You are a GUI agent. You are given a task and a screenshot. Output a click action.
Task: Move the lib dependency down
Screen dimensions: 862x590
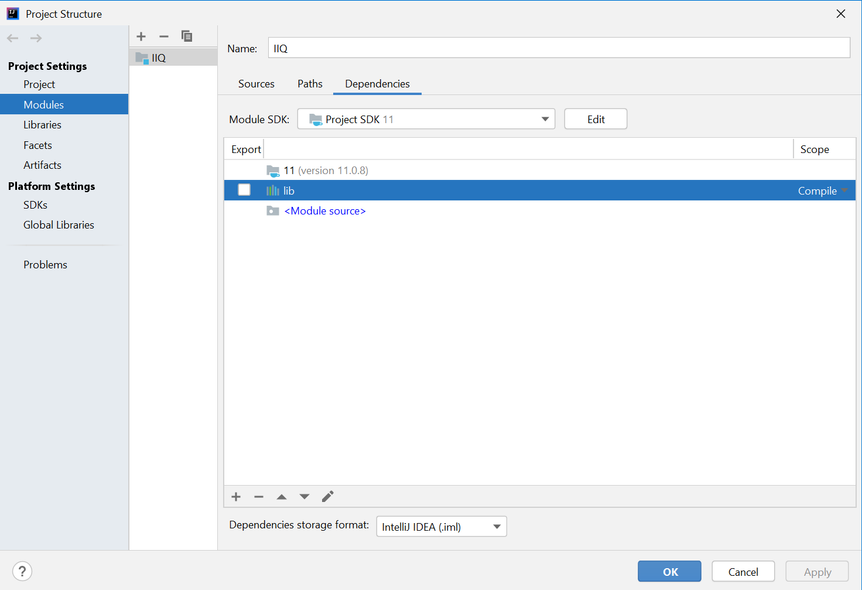pos(305,497)
